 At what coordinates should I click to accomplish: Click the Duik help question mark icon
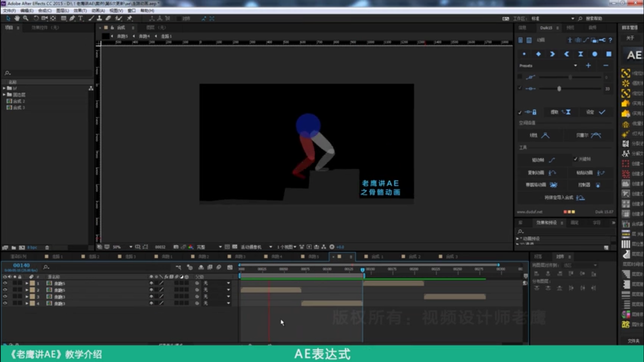pyautogui.click(x=610, y=40)
